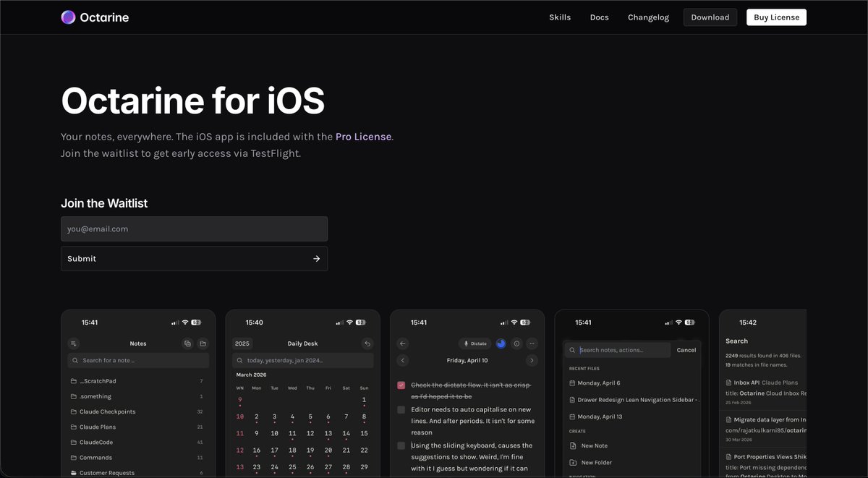Click the Octarine logo icon
This screenshot has height=478, width=868.
(x=69, y=17)
